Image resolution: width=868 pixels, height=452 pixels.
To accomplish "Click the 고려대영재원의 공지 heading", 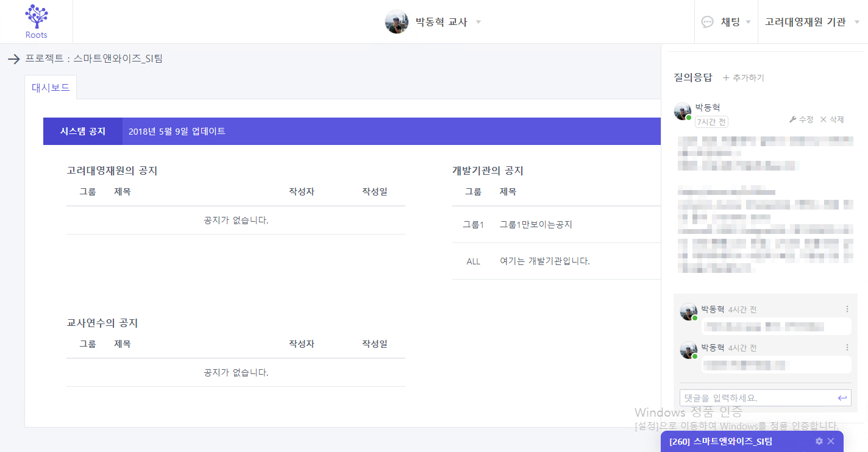I will [x=112, y=171].
